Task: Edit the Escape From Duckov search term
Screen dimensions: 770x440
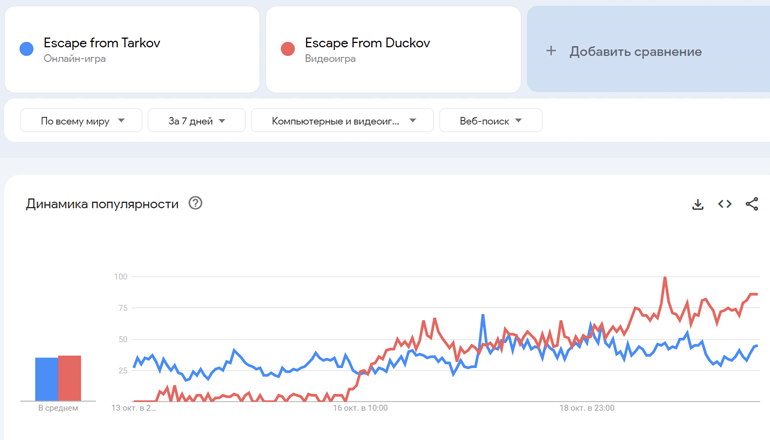Action: 361,43
